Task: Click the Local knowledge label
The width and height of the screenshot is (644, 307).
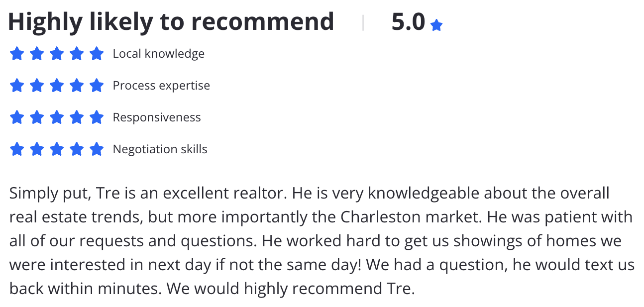Action: (x=159, y=54)
